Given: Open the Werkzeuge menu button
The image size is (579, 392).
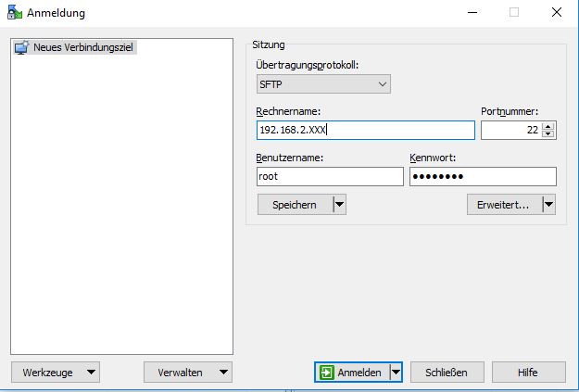Looking at the screenshot, I should (x=54, y=372).
